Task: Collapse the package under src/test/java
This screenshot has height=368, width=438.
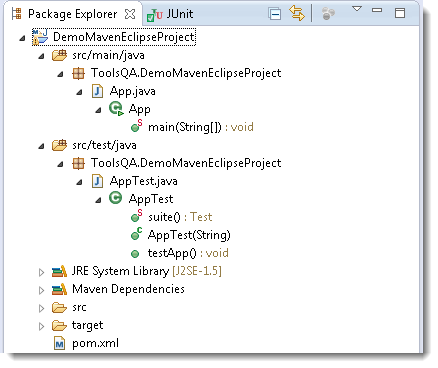Action: point(60,164)
